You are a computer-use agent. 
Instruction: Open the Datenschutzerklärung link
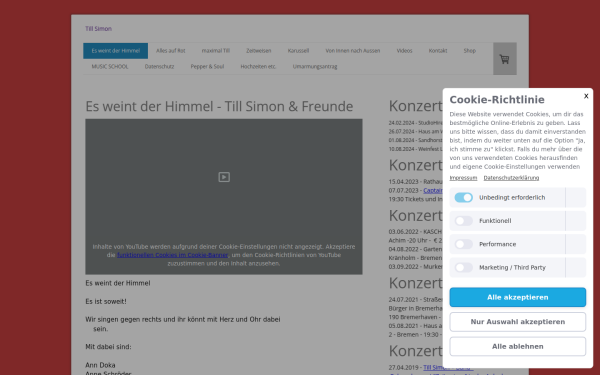511,178
